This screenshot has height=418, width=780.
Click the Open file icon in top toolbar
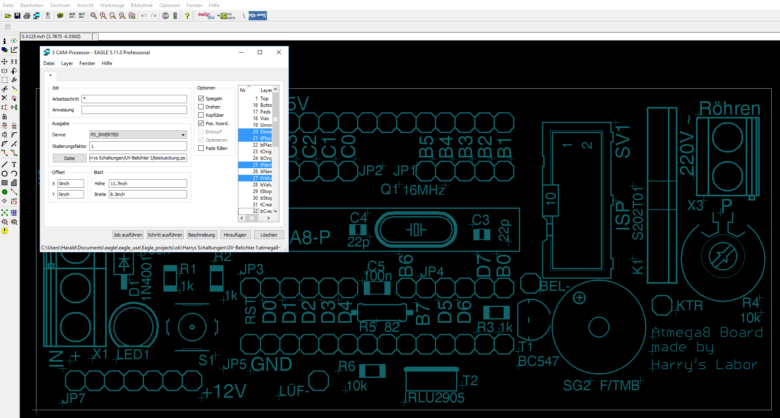pos(8,16)
